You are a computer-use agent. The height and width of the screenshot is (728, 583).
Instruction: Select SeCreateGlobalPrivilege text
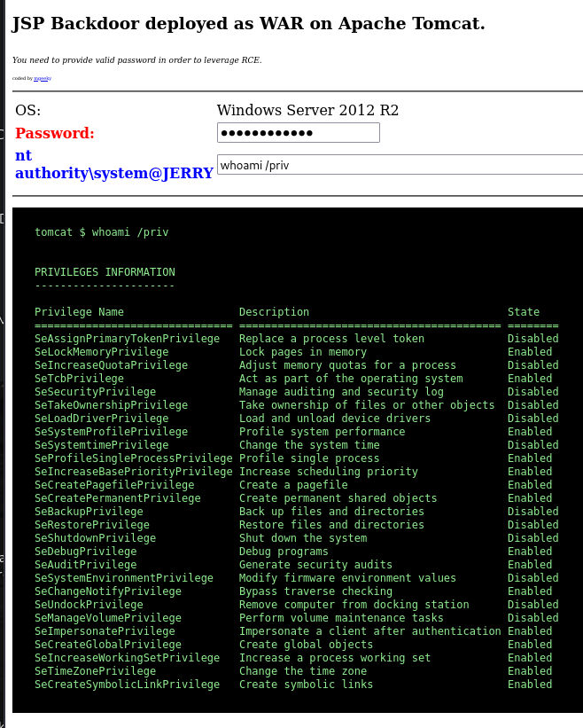pos(108,645)
